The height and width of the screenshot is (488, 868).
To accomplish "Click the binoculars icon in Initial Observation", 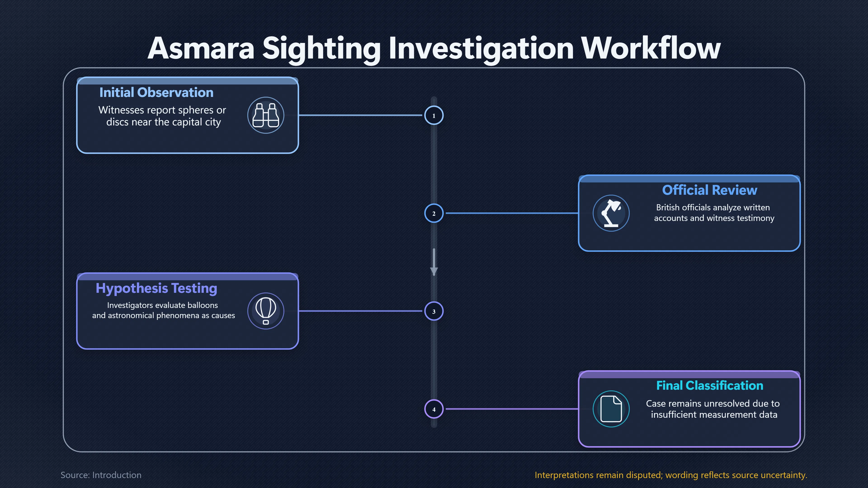I will pyautogui.click(x=266, y=115).
